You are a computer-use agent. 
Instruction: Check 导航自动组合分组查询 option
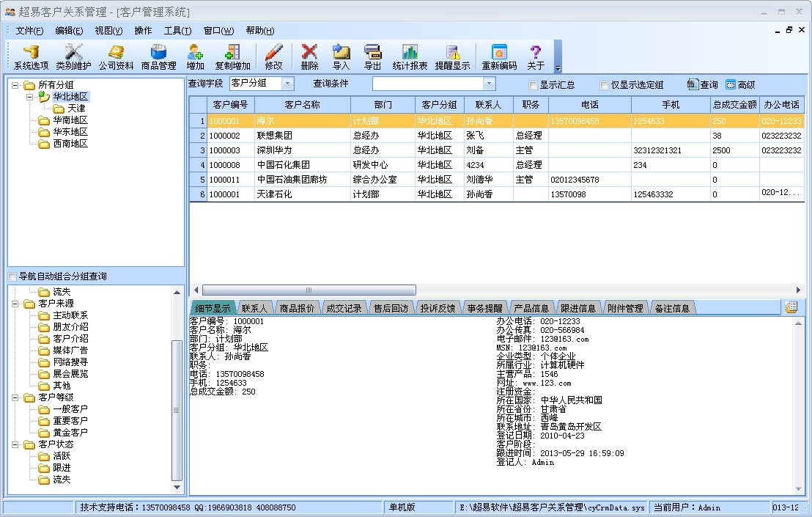[12, 276]
